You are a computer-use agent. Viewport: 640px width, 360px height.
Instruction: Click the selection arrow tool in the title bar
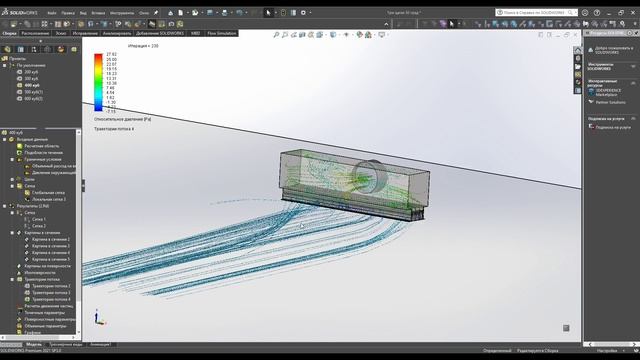(269, 13)
